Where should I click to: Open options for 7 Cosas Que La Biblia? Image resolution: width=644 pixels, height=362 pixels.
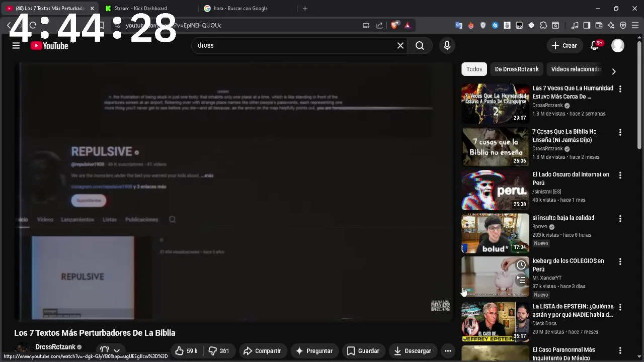pos(620,132)
